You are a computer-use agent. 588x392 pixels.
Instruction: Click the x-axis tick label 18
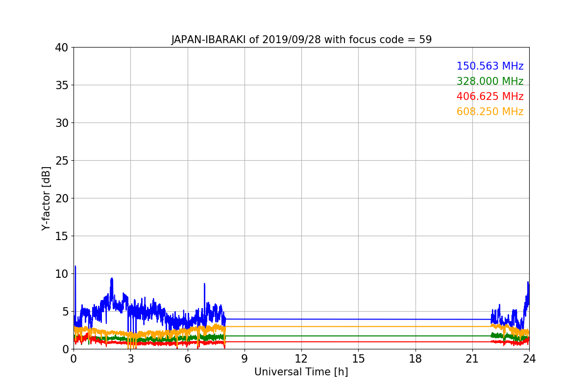[x=416, y=358]
